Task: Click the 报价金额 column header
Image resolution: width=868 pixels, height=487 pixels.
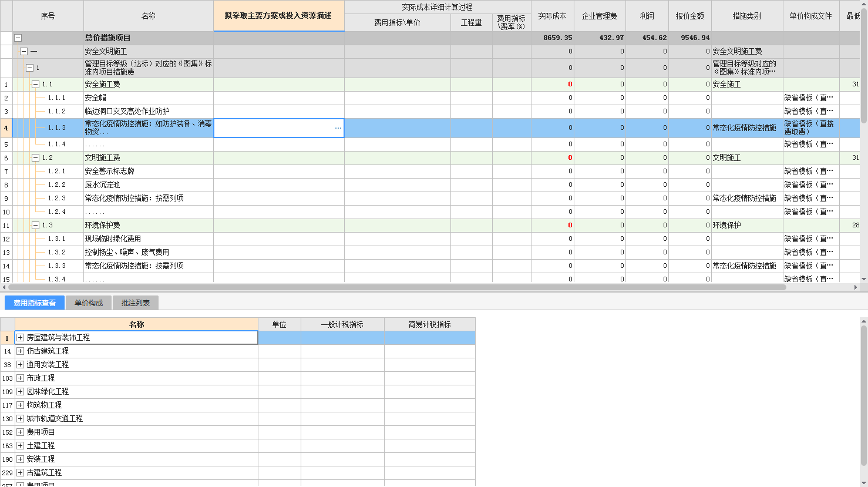Action: pyautogui.click(x=690, y=16)
